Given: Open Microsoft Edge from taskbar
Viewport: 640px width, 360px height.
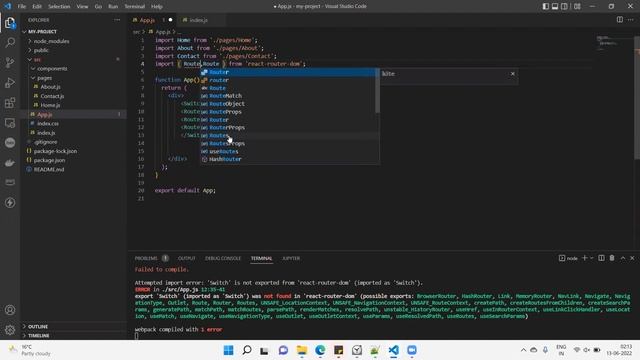Looking at the screenshot, I should click(x=320, y=350).
